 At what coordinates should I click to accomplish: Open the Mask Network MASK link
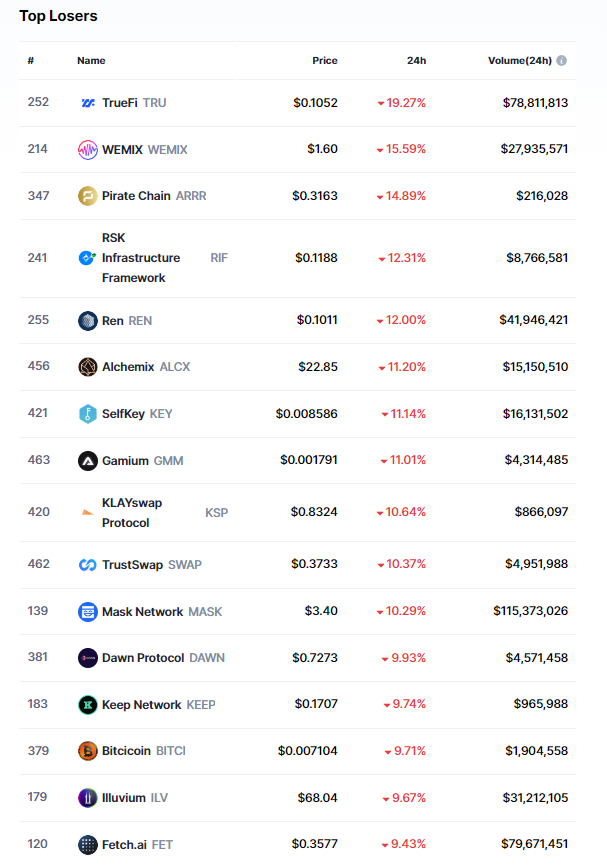(x=162, y=612)
